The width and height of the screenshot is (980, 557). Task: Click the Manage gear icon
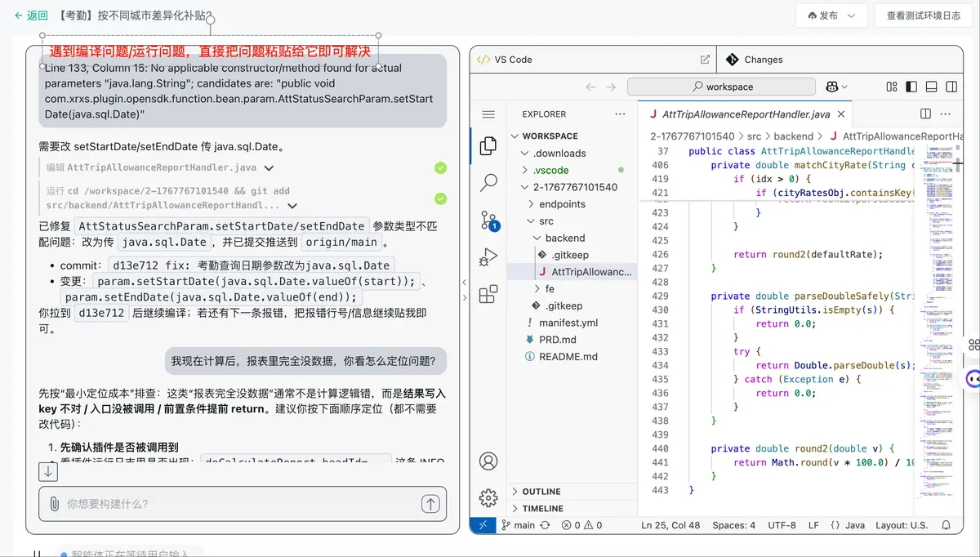click(x=488, y=497)
